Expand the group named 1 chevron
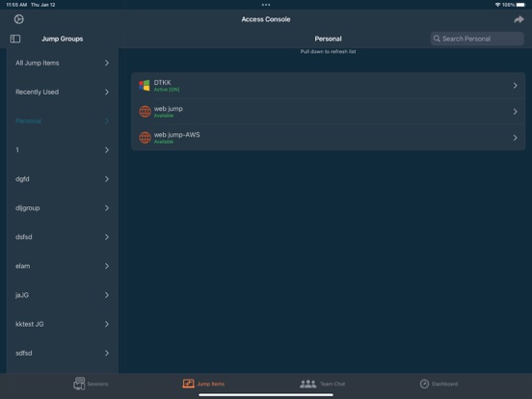The image size is (532, 399). click(107, 150)
